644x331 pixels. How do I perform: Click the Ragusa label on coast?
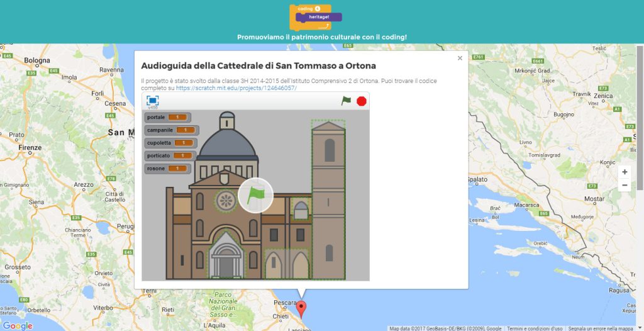(619, 290)
